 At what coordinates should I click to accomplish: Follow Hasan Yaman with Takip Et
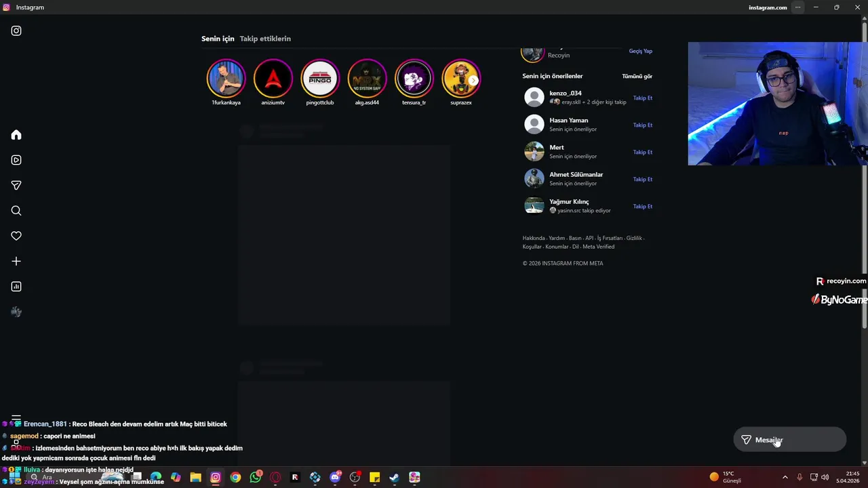[x=642, y=125]
